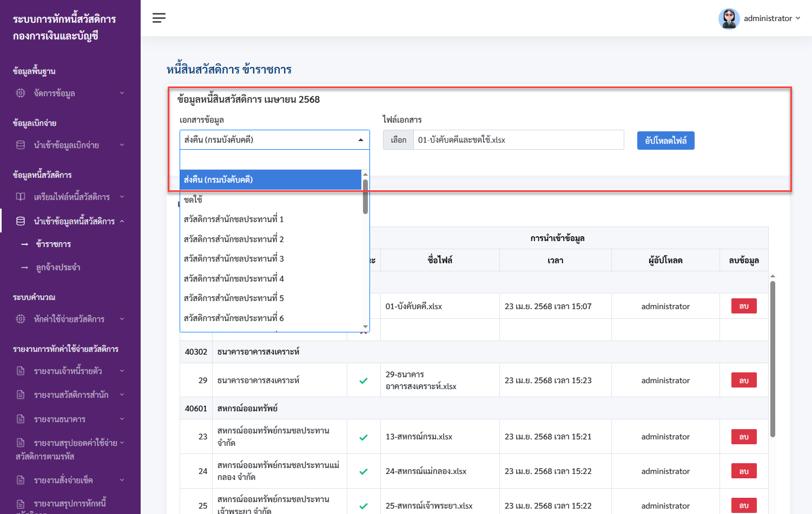
Task: Click green checkmark in ธนาคารอาคารสงเคราะห์ row 29
Action: pyautogui.click(x=364, y=381)
